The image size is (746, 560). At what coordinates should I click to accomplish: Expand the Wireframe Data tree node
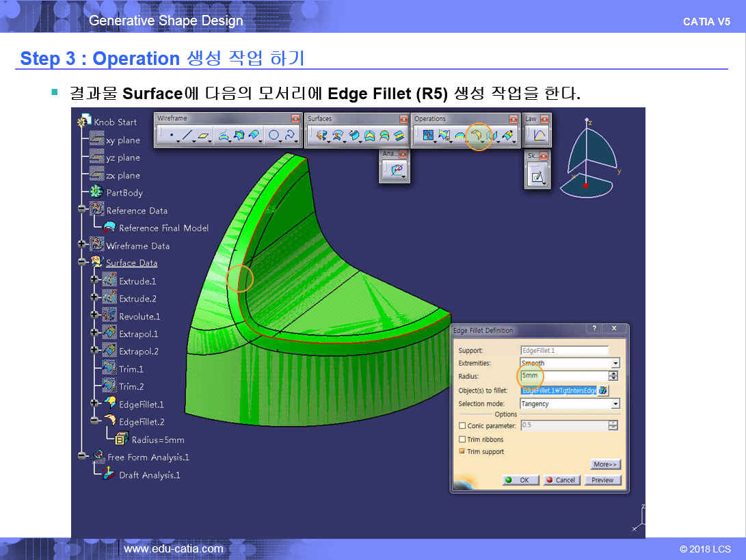point(83,245)
